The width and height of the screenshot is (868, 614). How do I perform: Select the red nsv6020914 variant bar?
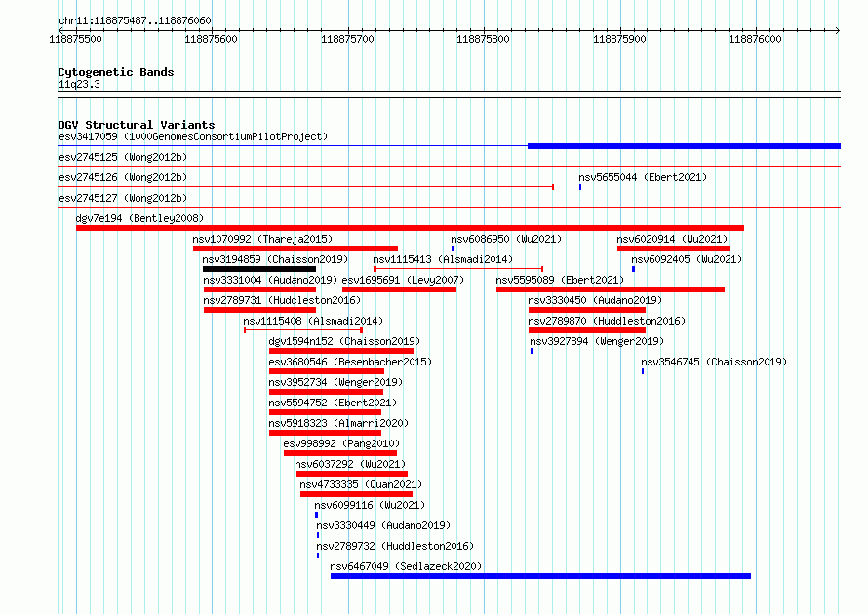(x=673, y=249)
